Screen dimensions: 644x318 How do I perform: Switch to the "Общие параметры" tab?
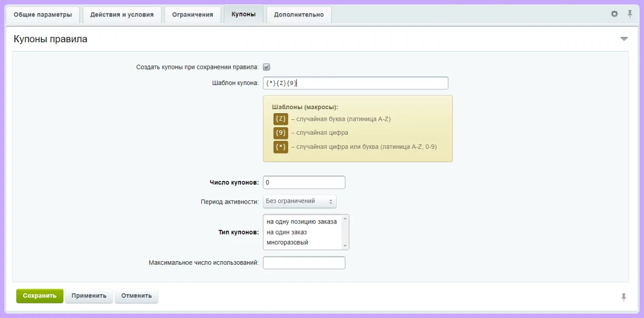coord(43,15)
